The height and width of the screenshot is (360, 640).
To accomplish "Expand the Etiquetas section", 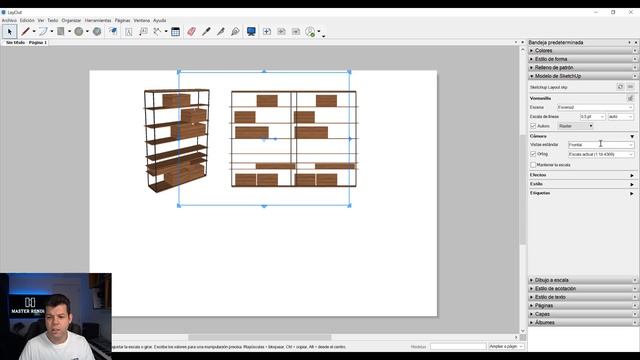I will [632, 193].
